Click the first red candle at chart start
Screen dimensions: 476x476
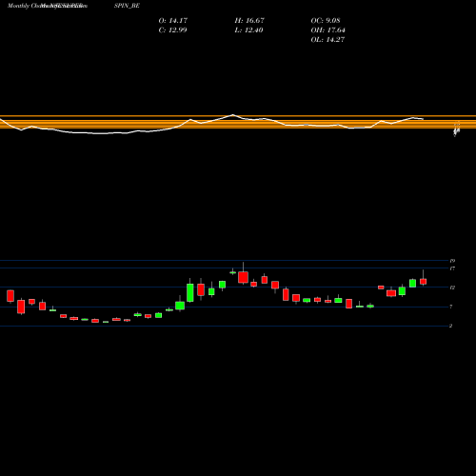[10, 295]
